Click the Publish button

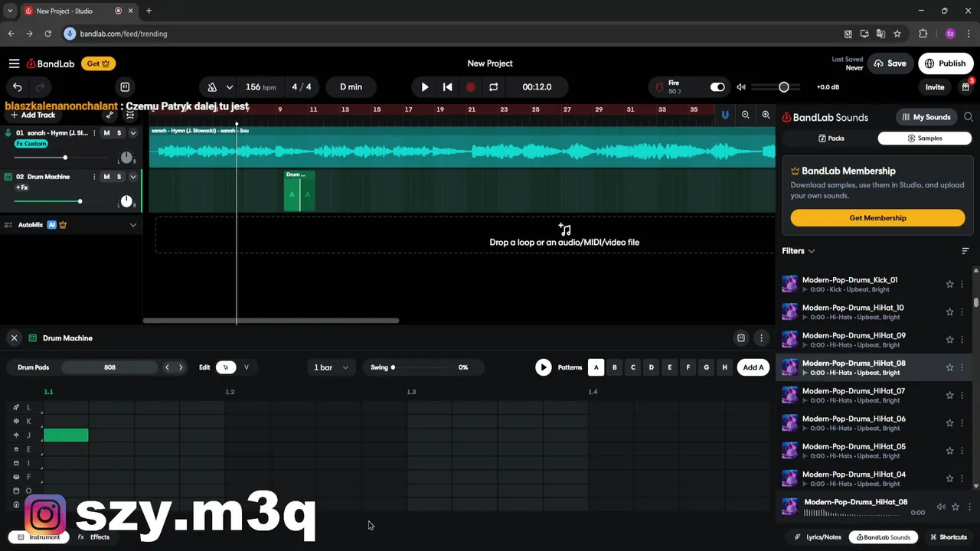[946, 64]
